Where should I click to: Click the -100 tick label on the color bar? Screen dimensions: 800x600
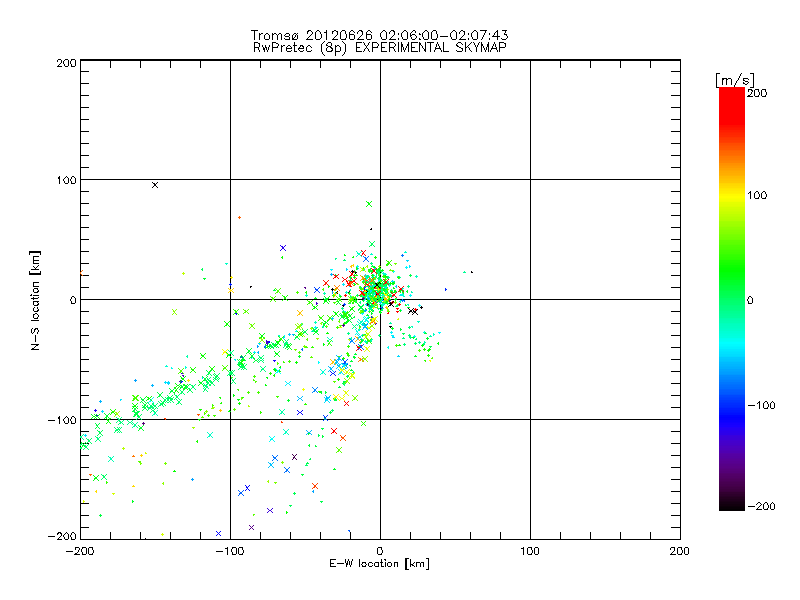pos(762,406)
